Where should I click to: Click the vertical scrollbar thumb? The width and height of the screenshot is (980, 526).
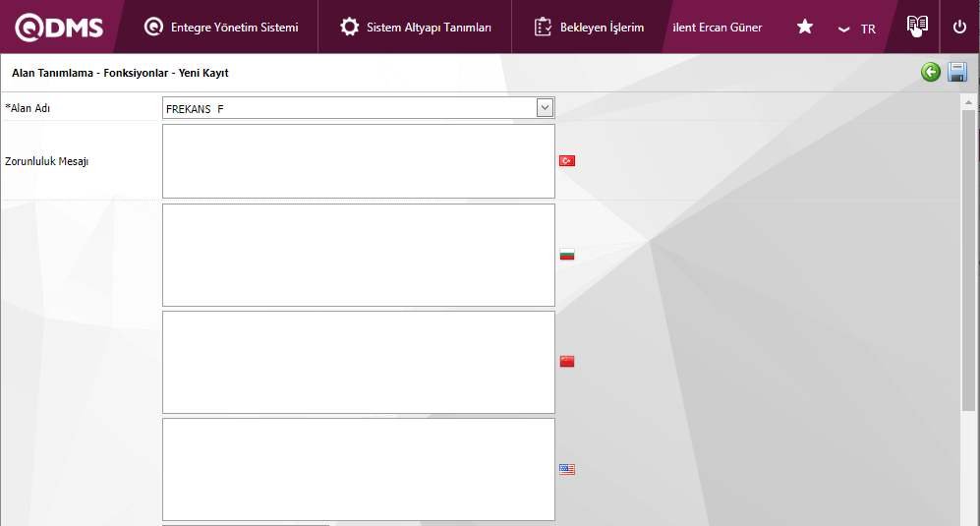[x=968, y=261]
